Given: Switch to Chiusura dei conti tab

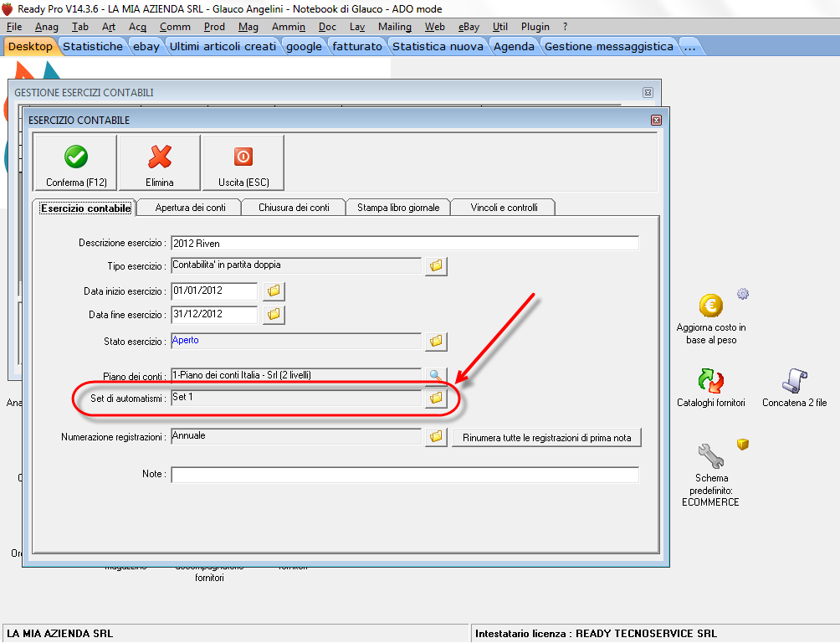Looking at the screenshot, I should coord(294,208).
